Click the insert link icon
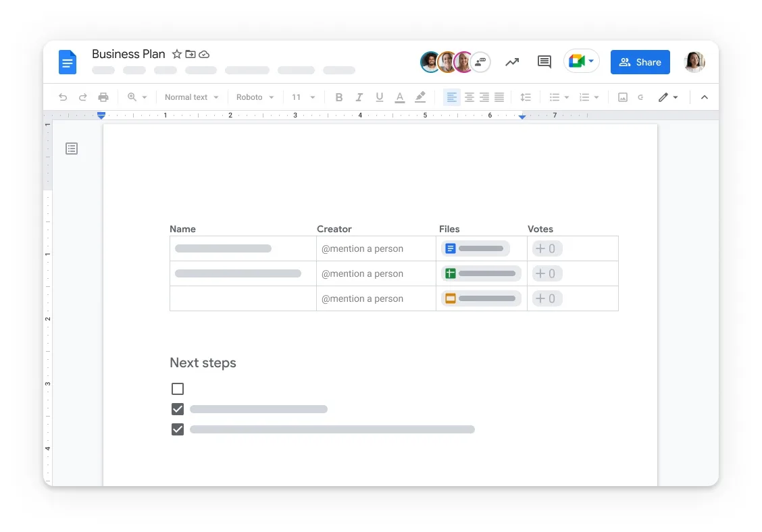Screen dimensions: 762x532 click(x=641, y=97)
